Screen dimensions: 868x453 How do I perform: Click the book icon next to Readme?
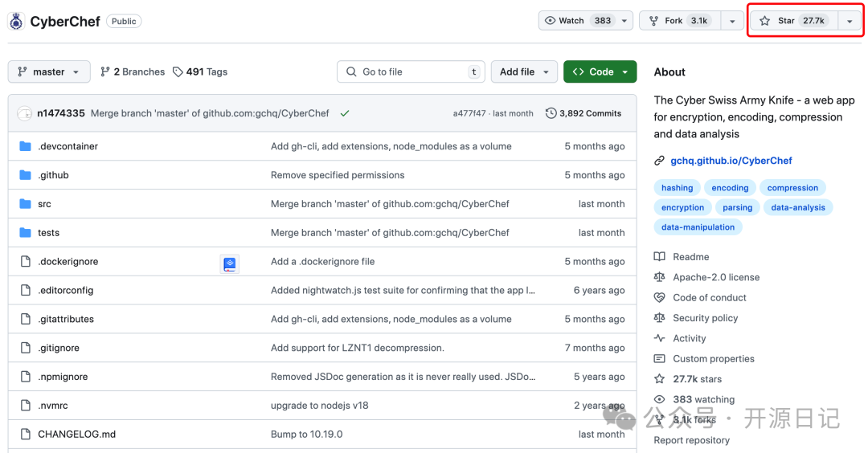click(x=659, y=257)
